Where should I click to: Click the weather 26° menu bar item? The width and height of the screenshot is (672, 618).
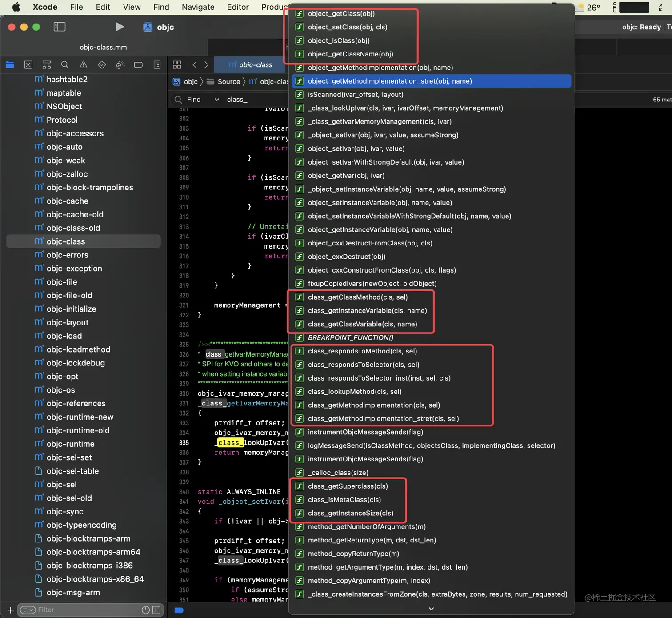coord(589,7)
